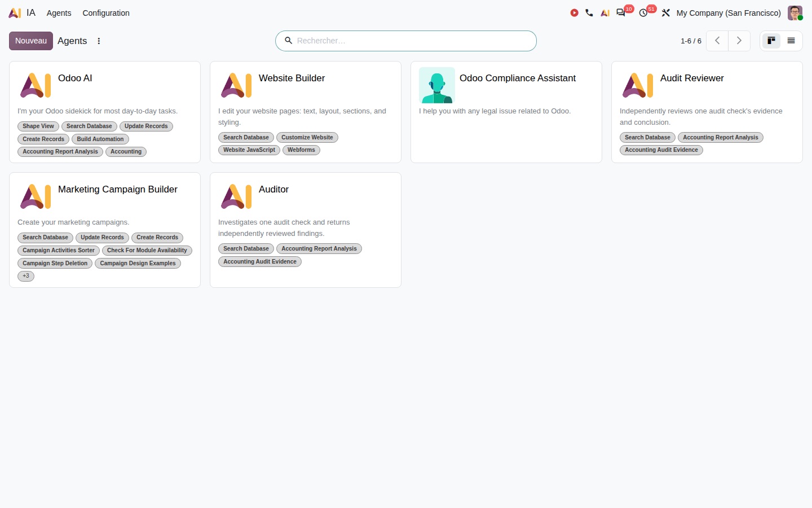Start screen recording via red play icon
This screenshot has width=812, height=508.
coord(574,13)
